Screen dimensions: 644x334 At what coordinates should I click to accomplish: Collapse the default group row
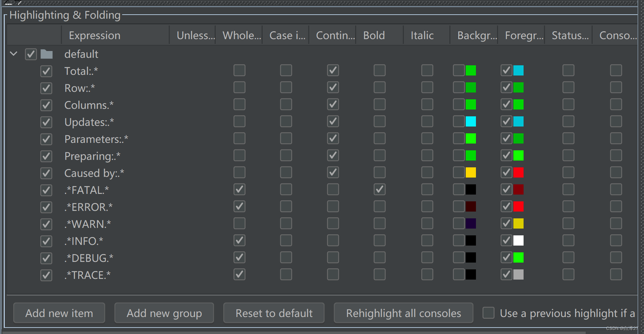pyautogui.click(x=13, y=54)
